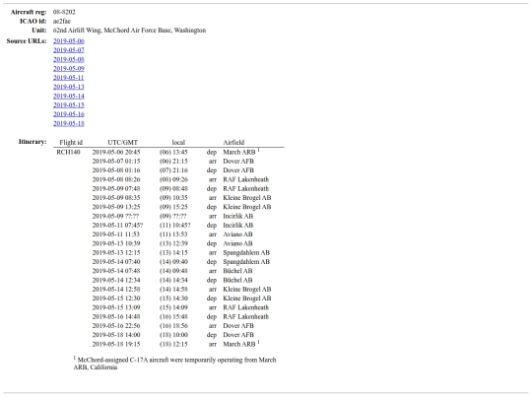Click the 'Airfield' column header
532x399 pixels.
(x=233, y=143)
